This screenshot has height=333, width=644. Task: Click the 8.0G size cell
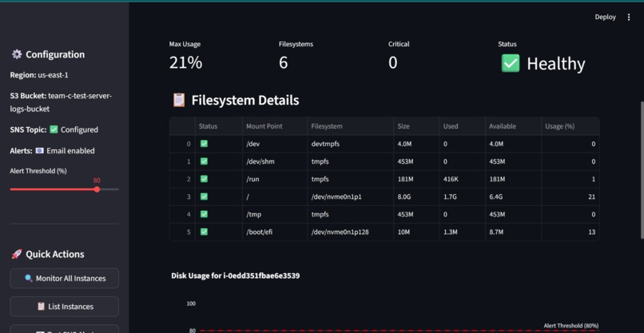click(x=416, y=196)
